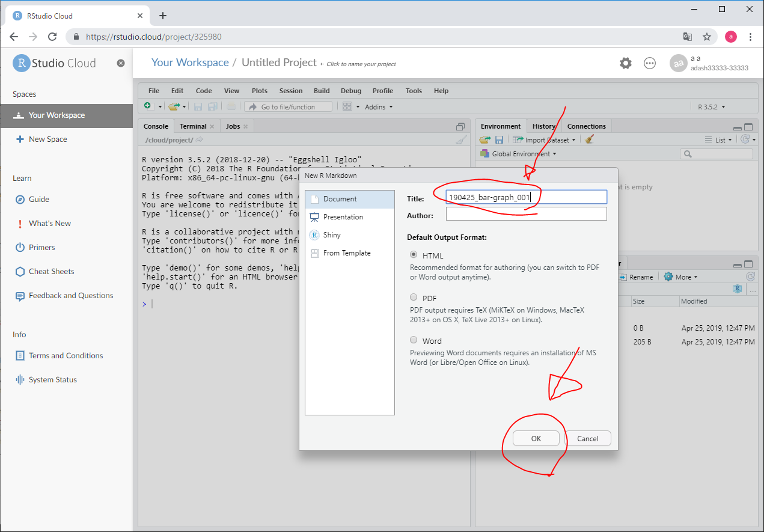Switch to the Connections tab

587,126
